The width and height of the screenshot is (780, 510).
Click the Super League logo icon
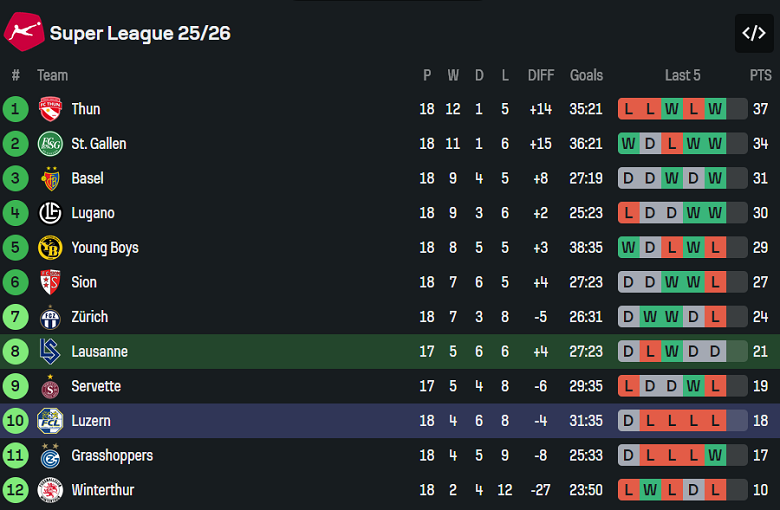pyautogui.click(x=23, y=32)
